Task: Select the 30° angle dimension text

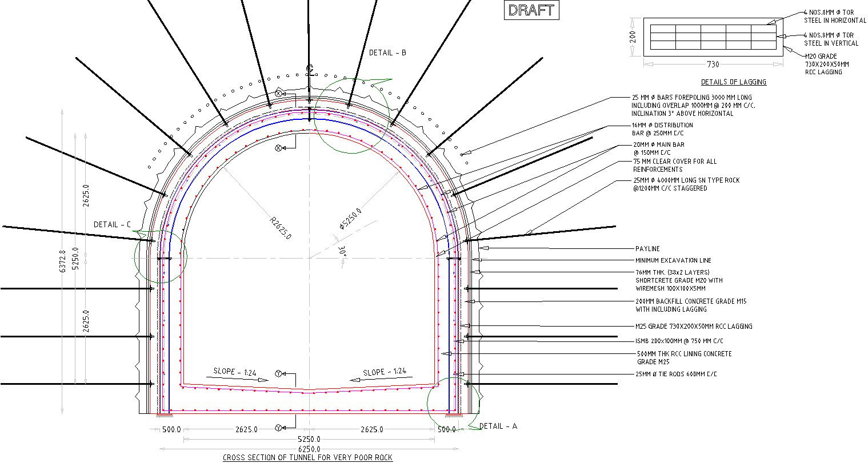Action: [342, 250]
